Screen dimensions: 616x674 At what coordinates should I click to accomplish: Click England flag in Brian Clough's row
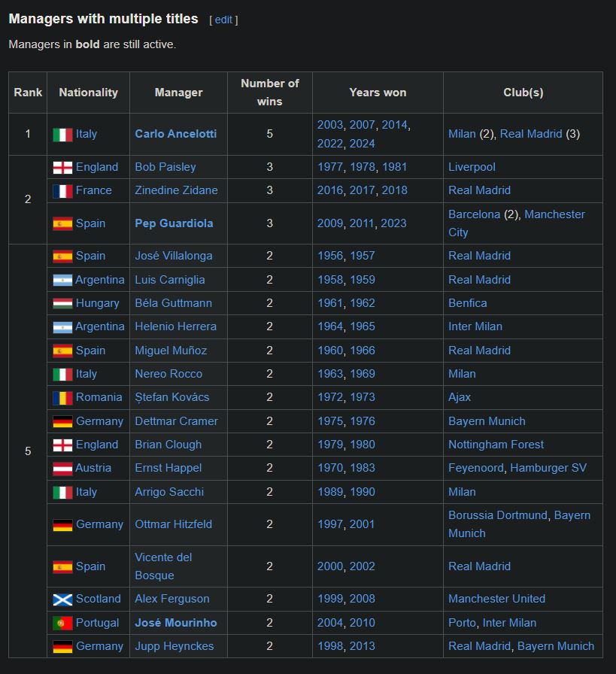(62, 445)
